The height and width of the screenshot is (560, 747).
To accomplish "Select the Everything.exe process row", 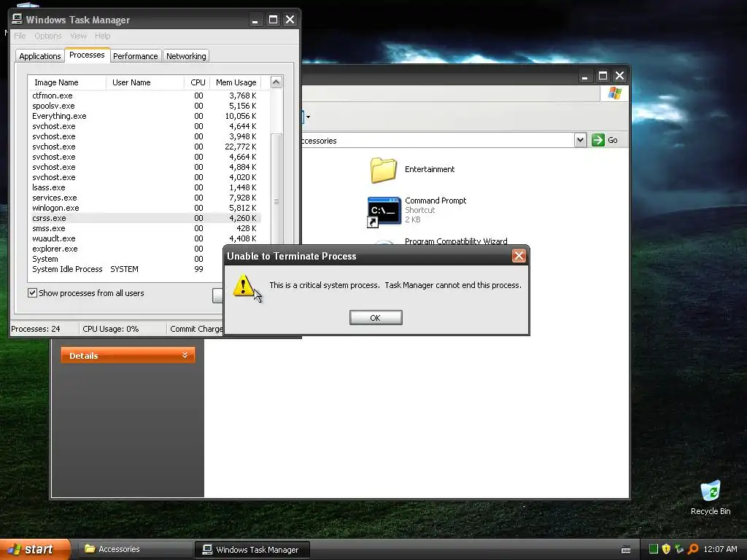I will point(144,116).
